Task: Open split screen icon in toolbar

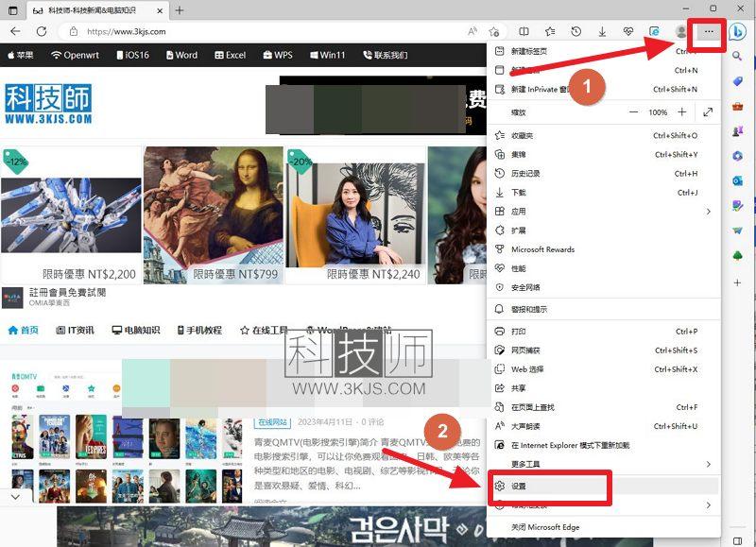Action: 524,31
